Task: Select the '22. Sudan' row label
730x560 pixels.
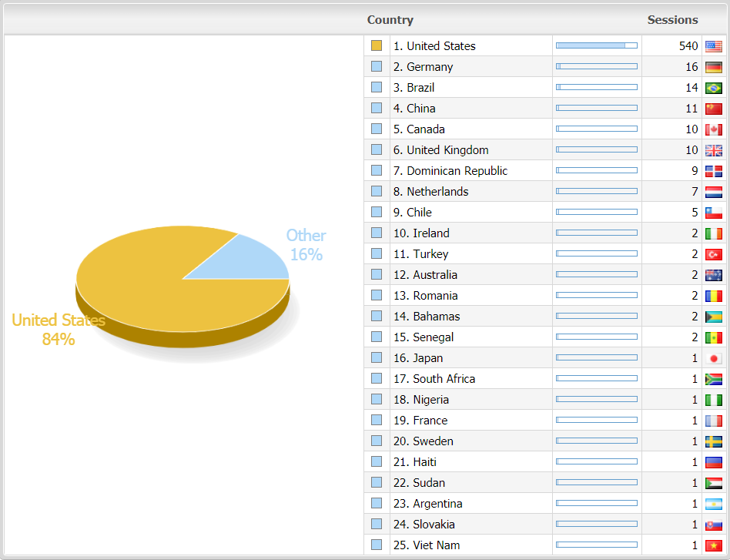Action: point(419,483)
